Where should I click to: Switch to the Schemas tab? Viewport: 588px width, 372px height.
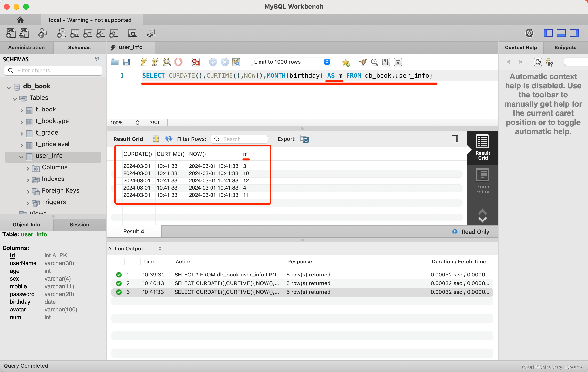(x=79, y=48)
